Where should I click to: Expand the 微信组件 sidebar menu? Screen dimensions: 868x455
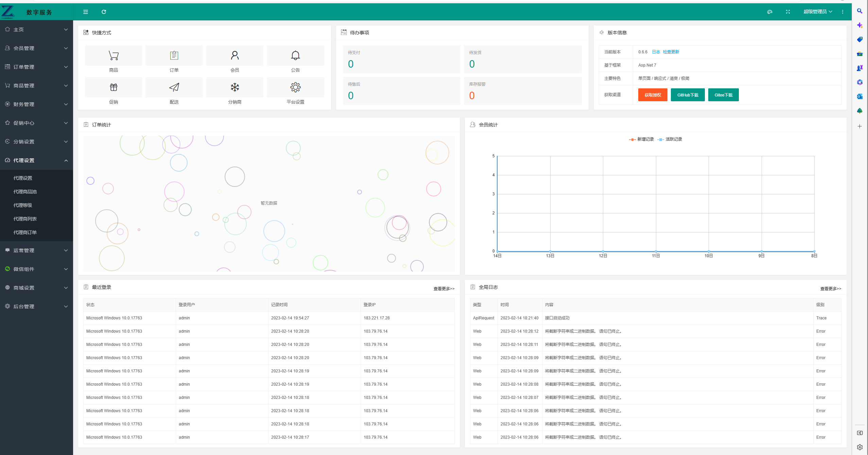[36, 269]
